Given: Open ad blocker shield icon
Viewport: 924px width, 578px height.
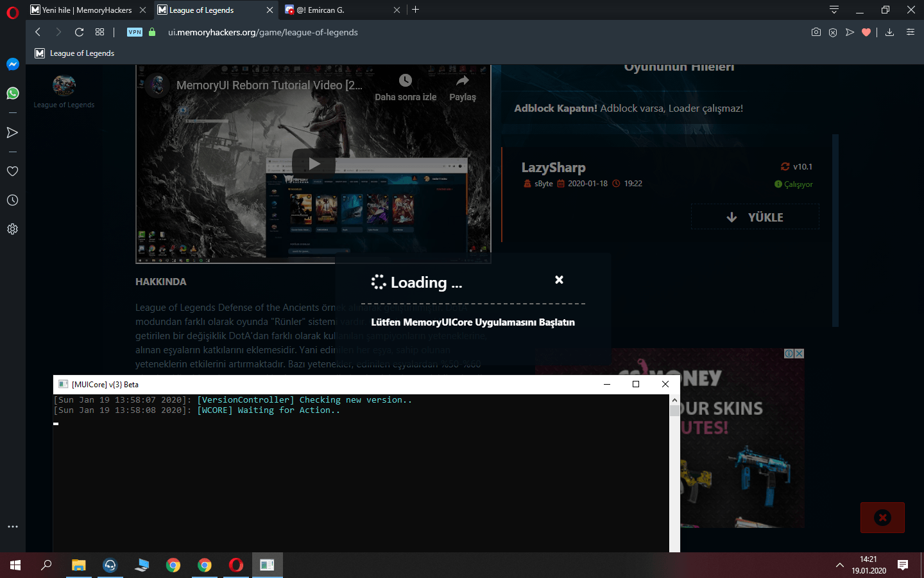Looking at the screenshot, I should [x=833, y=32].
